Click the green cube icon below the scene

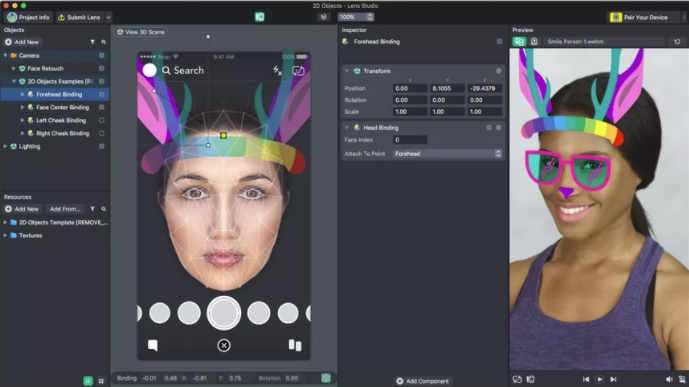click(326, 378)
